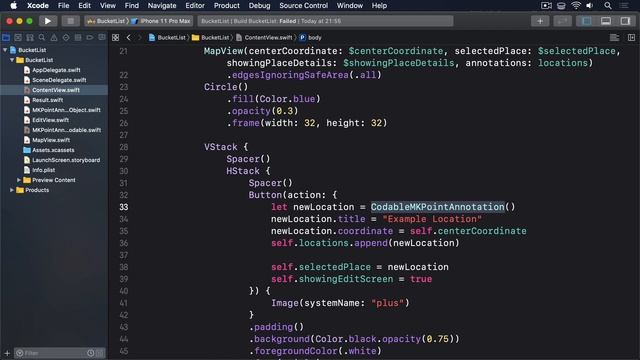The height and width of the screenshot is (360, 640).
Task: Open BucketList folder breadcrumb in jump bar
Action: [x=211, y=38]
